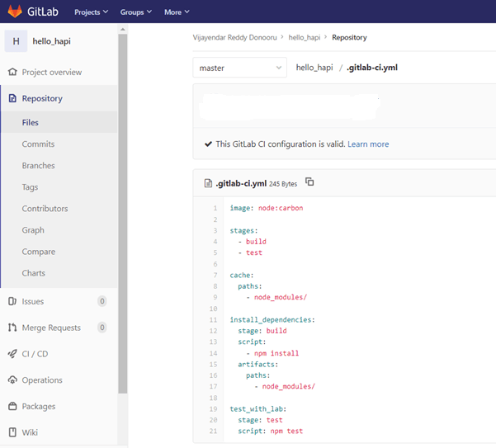Click the 'image: node:carbon' code line
Screen dimensions: 496x448
click(x=267, y=208)
